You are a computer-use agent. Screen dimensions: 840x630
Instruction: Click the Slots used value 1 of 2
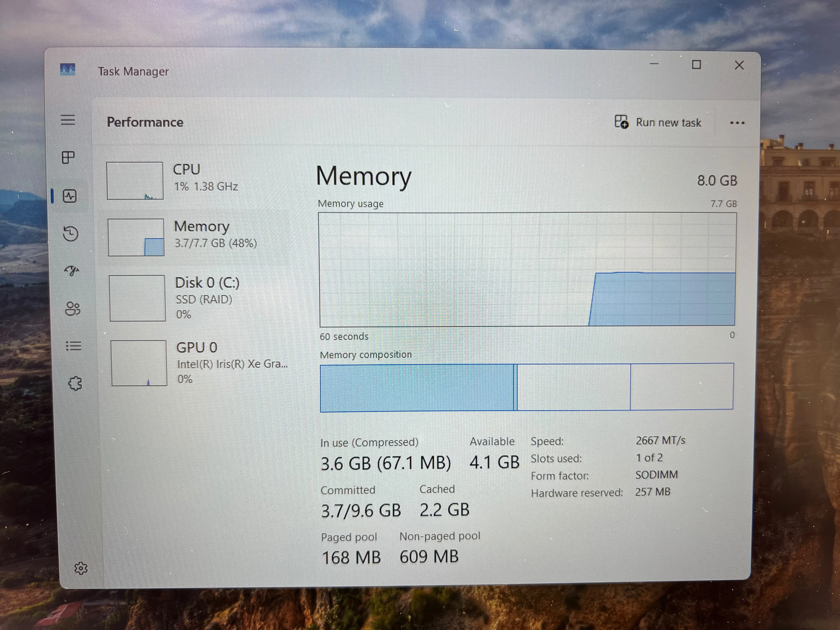coord(649,457)
